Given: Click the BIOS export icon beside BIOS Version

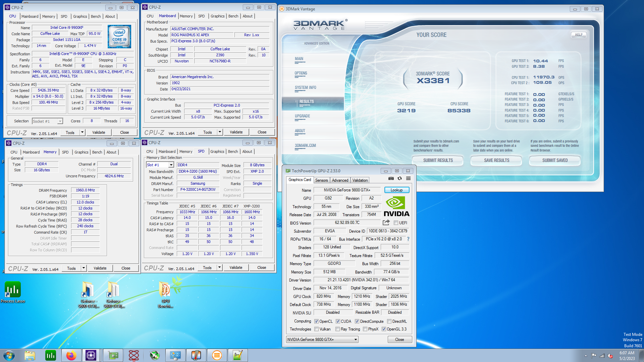Looking at the screenshot, I should click(386, 223).
